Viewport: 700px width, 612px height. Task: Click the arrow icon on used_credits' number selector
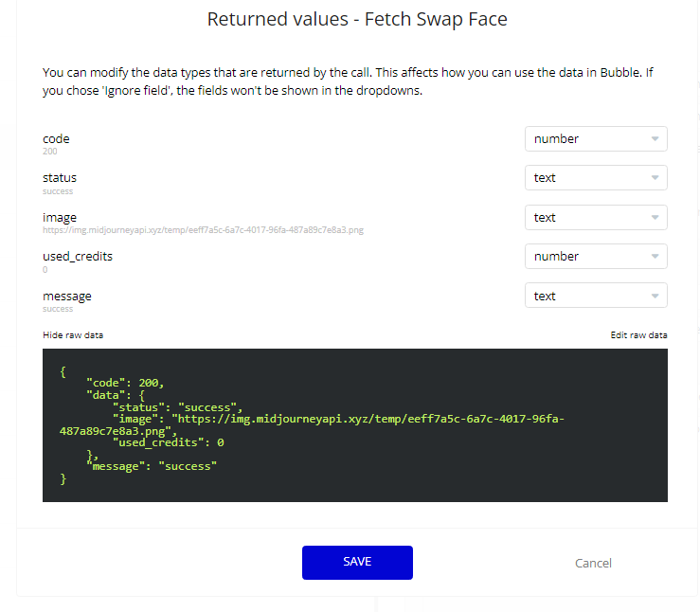[x=655, y=257]
